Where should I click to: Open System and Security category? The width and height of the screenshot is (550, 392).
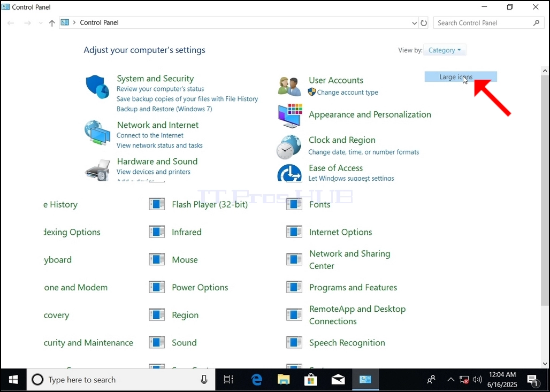click(155, 79)
